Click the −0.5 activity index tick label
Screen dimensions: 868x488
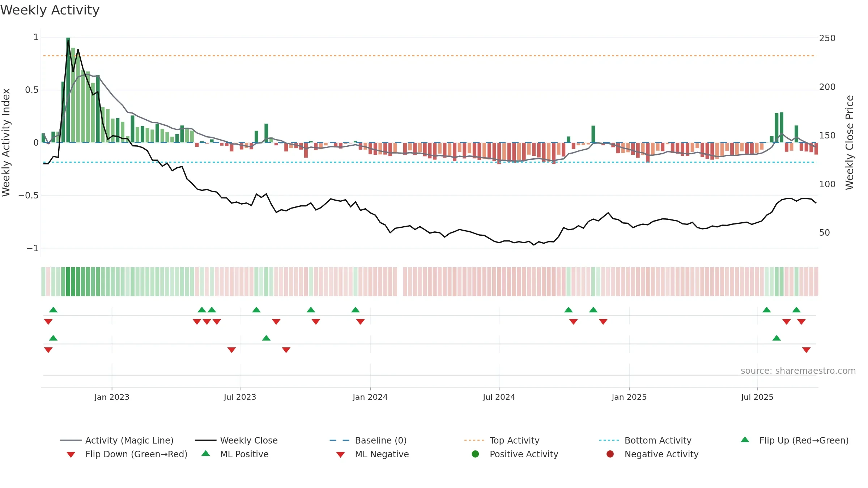tap(28, 196)
